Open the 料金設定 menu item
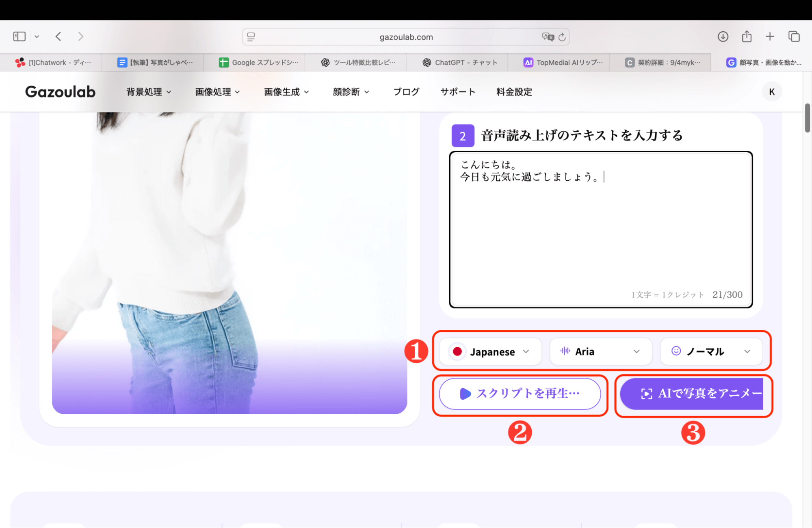Screen dimensions: 812x528 [x=513, y=91]
